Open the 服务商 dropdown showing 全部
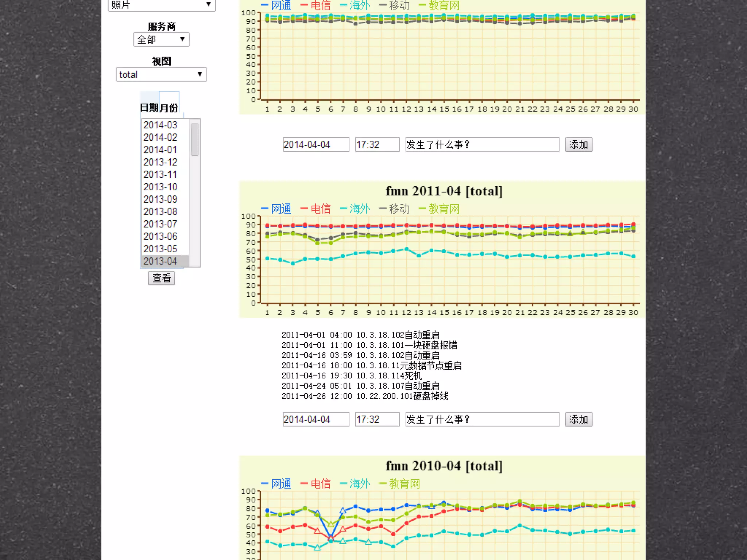 (161, 39)
